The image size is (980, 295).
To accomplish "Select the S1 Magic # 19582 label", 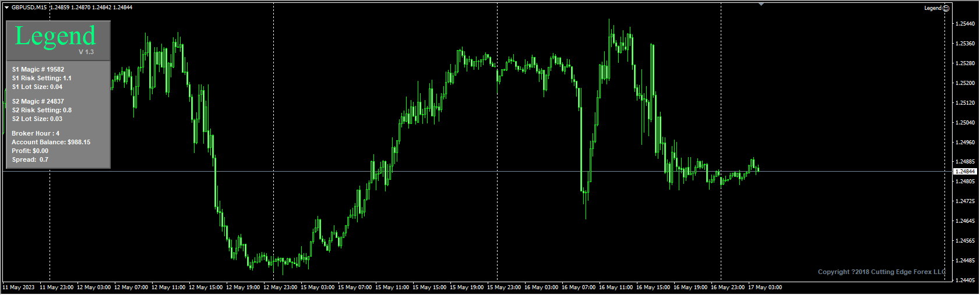I will coord(38,69).
